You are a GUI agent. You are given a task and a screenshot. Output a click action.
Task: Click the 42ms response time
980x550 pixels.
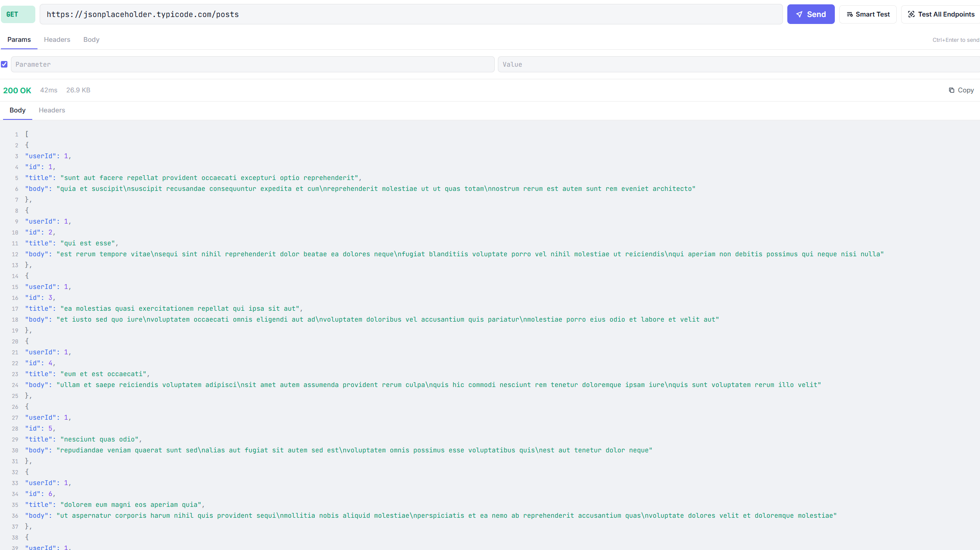coord(49,90)
